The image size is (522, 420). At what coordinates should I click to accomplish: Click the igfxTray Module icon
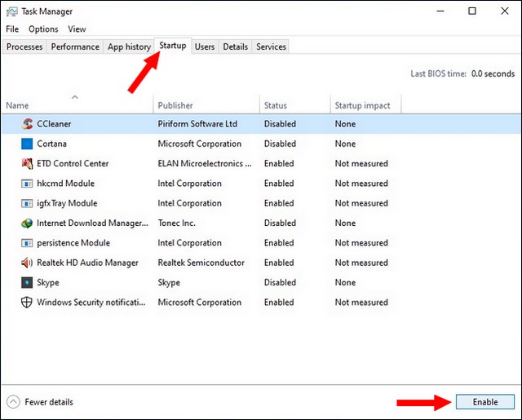pyautogui.click(x=27, y=203)
